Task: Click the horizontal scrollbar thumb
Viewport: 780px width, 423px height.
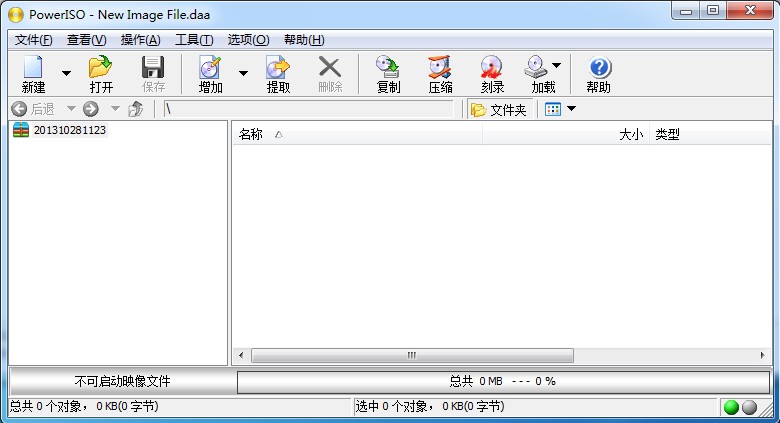Action: (412, 355)
